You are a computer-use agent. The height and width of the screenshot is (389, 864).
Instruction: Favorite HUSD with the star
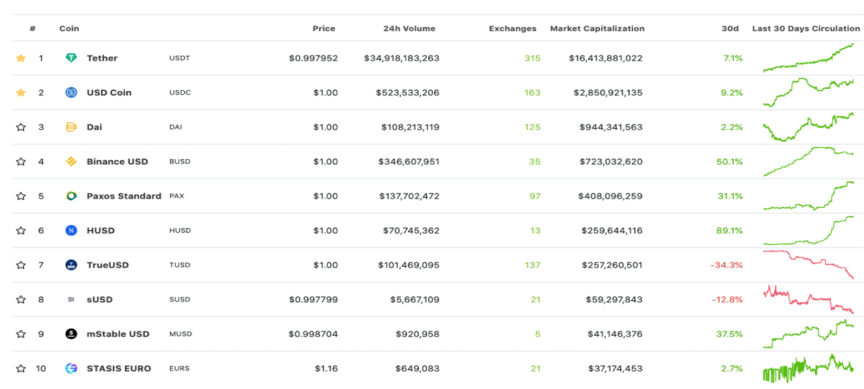pyautogui.click(x=21, y=230)
